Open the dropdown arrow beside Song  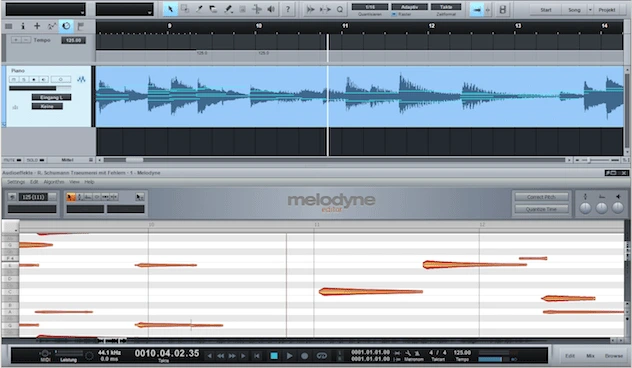tap(590, 10)
